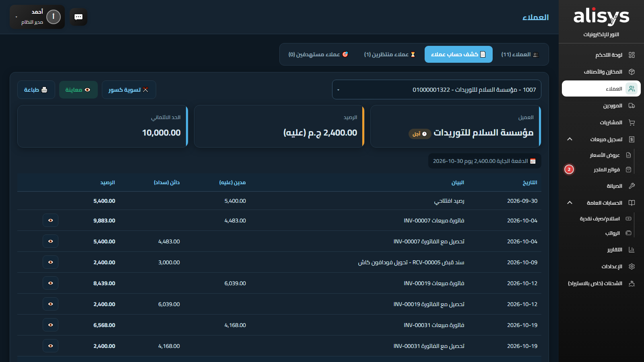Viewport: 644px width, 362px height.
Task: View details of فاتورة مبيعات INV-00031 row
Action: (50, 325)
